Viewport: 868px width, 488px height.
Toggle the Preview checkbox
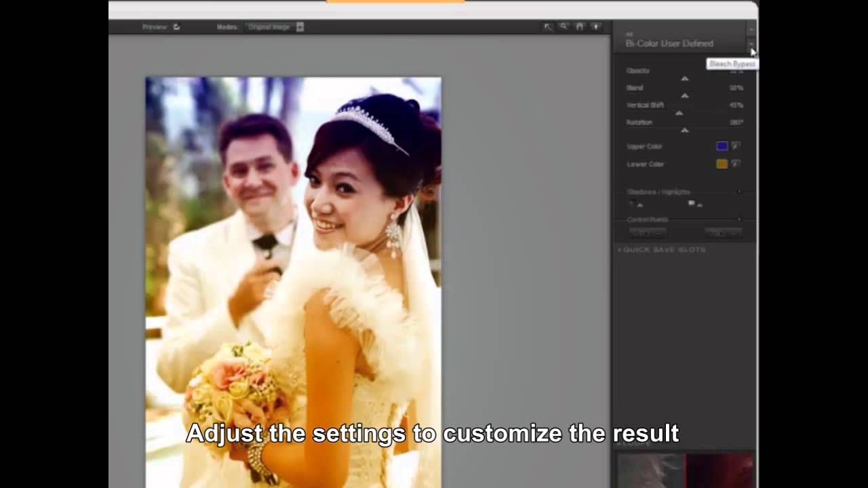(176, 27)
